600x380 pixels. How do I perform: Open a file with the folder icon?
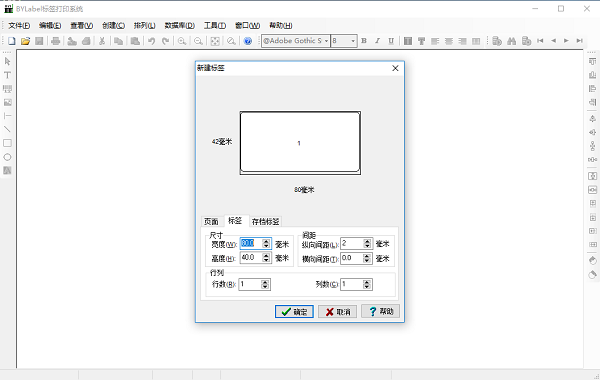pos(25,41)
